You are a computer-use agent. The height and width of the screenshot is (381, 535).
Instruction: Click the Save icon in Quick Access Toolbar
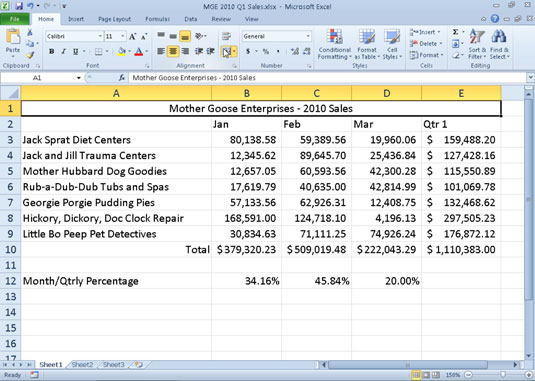pos(19,6)
